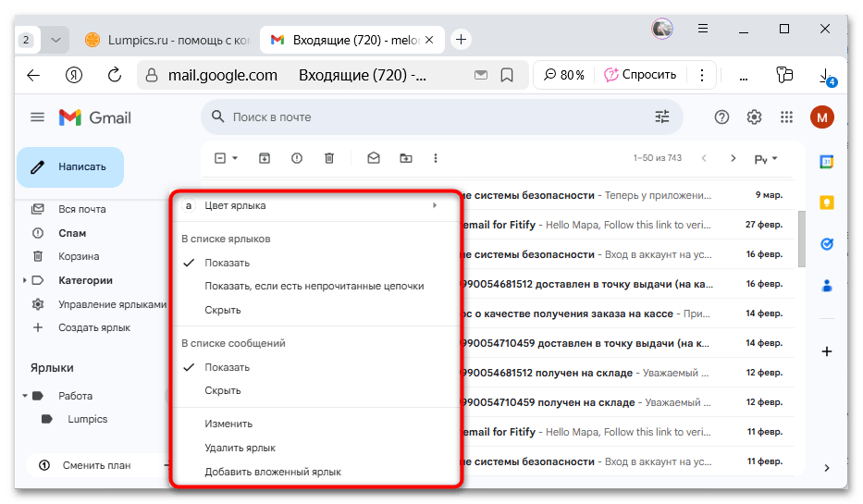The image size is (863, 504).
Task: Switch to Lumpics.ru browser tab
Action: (x=169, y=40)
